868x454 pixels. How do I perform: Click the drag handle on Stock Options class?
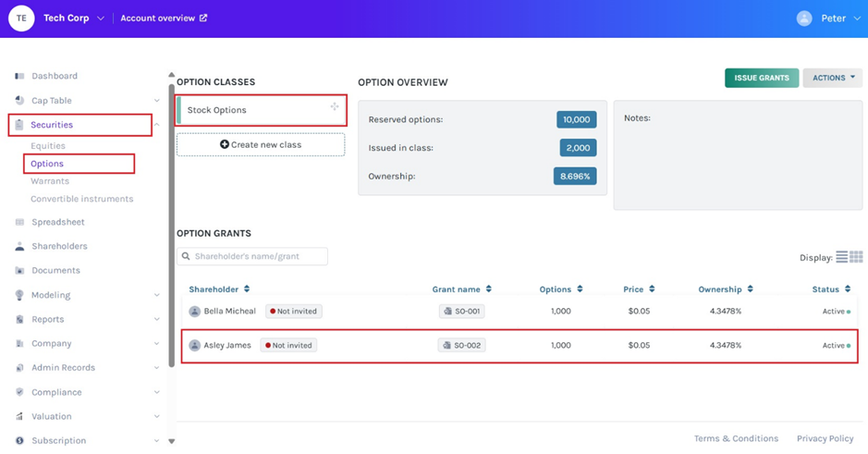point(335,107)
